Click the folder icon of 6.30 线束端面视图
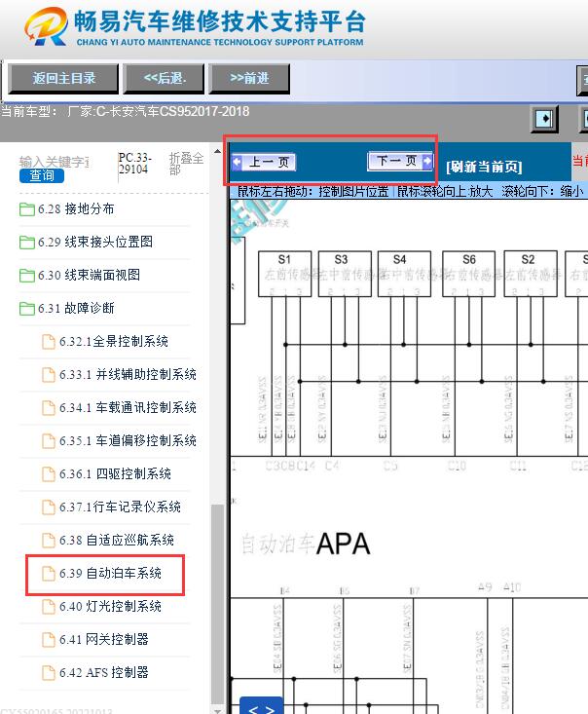The height and width of the screenshot is (714, 588). point(27,276)
